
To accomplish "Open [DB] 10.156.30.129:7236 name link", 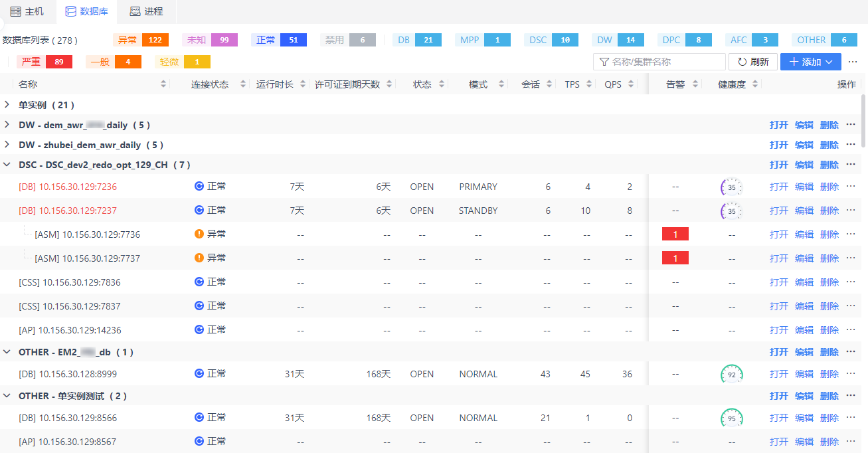I will point(68,187).
